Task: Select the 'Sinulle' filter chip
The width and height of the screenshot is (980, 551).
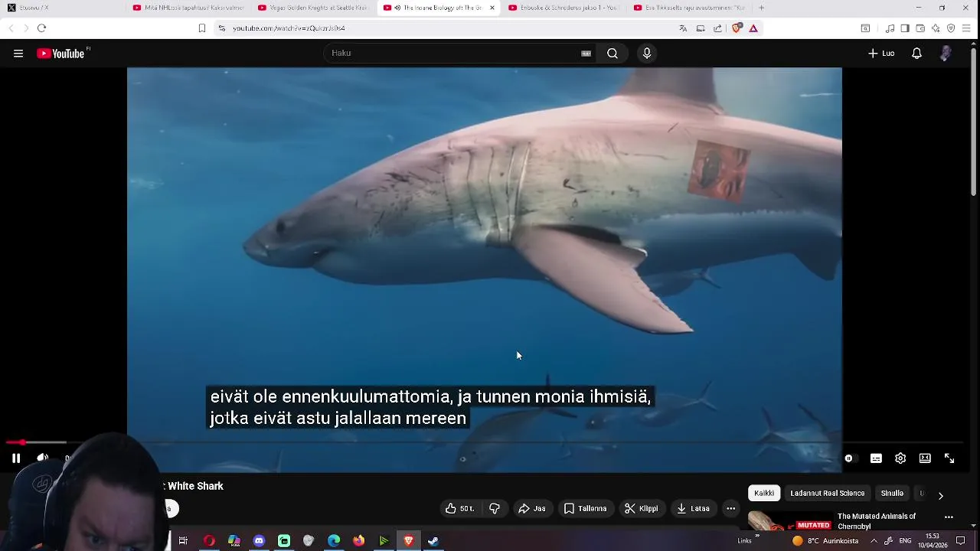Action: (892, 494)
